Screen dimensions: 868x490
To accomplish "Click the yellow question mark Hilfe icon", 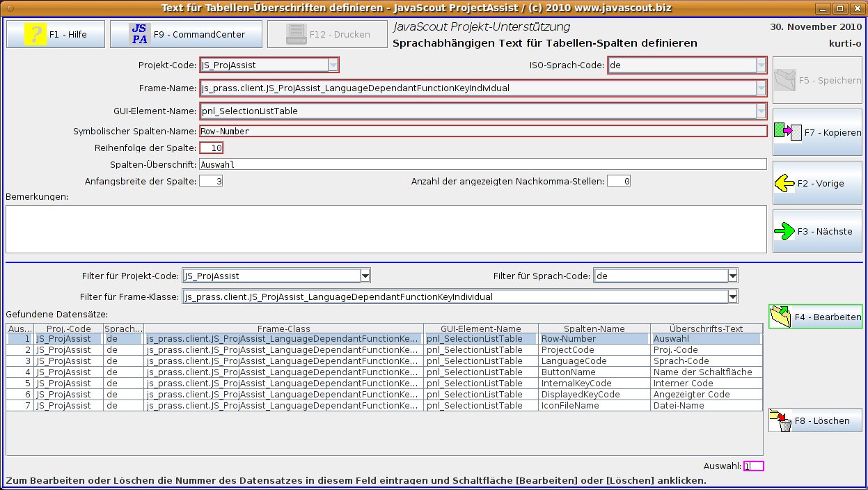I will 34,34.
